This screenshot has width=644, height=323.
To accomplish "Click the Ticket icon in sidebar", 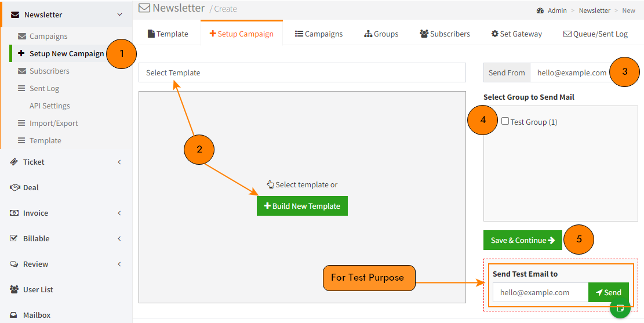I will [x=14, y=162].
